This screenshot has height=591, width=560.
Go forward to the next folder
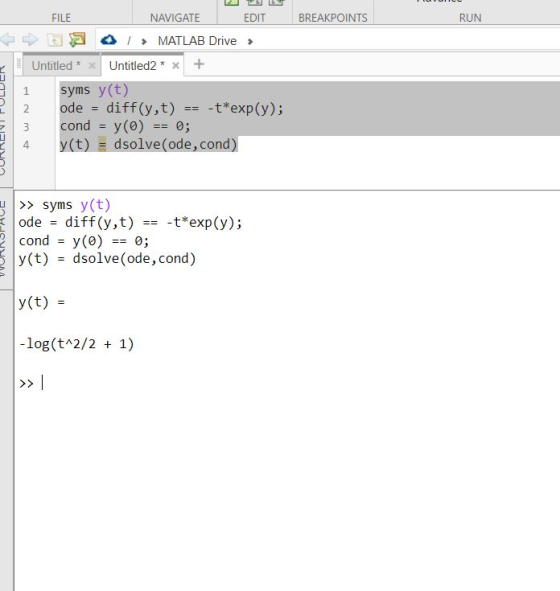pyautogui.click(x=30, y=40)
